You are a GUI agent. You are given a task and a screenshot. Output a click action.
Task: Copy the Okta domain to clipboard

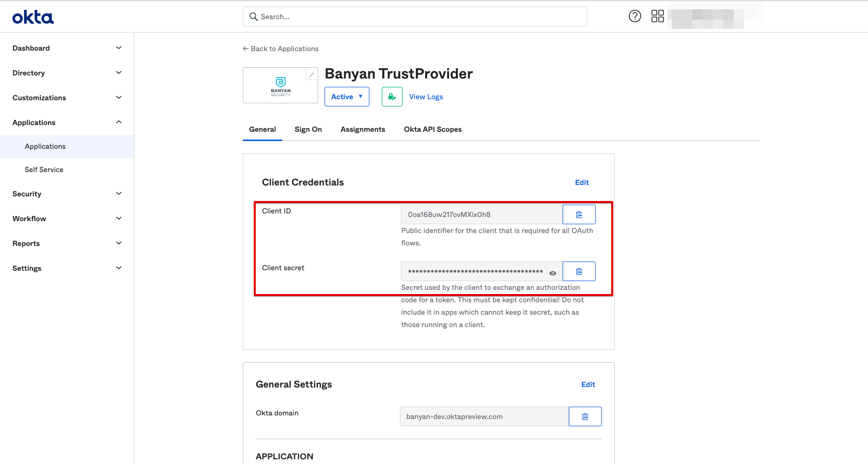point(585,416)
